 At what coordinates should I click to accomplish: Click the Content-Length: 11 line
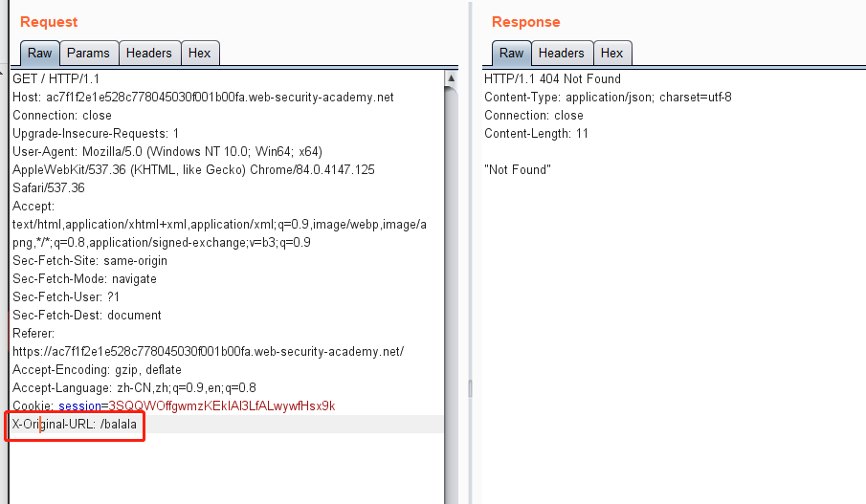point(536,134)
